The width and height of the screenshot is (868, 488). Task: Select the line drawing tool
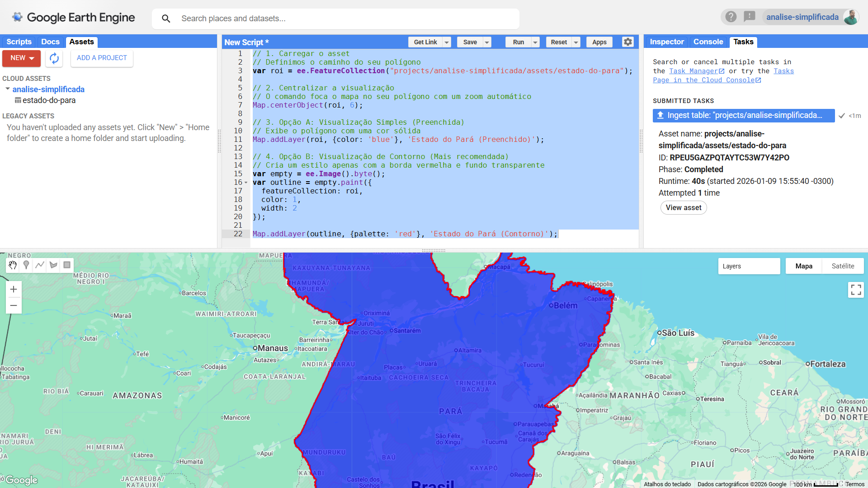(40, 265)
